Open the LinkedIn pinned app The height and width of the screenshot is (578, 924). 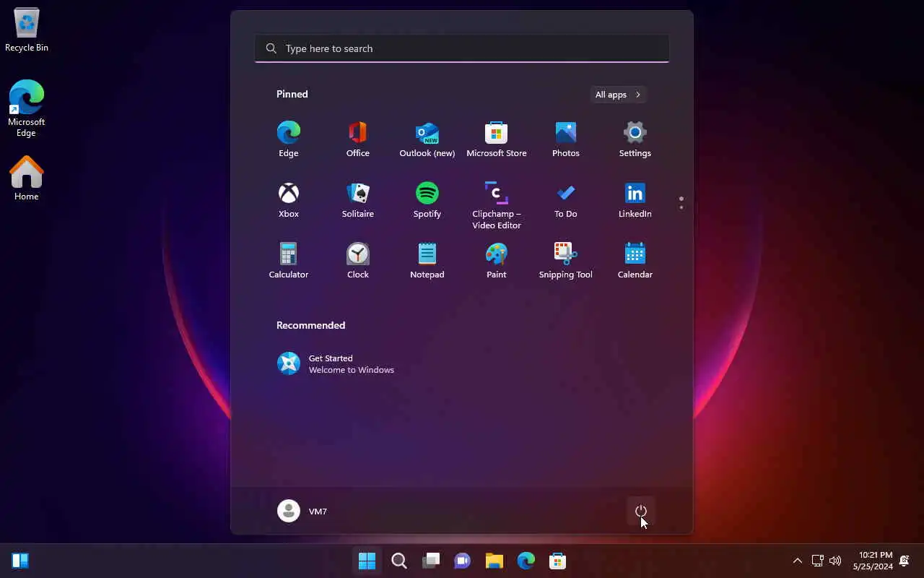(635, 200)
